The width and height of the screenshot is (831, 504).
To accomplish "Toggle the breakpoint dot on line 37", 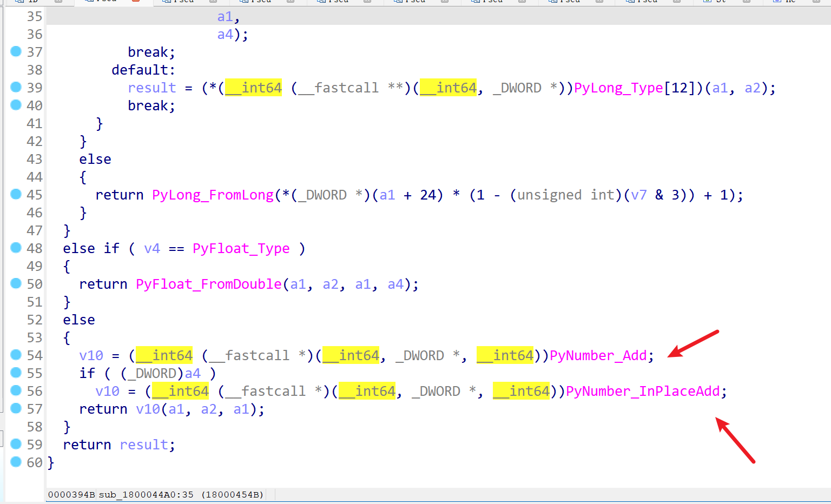I will [x=16, y=51].
